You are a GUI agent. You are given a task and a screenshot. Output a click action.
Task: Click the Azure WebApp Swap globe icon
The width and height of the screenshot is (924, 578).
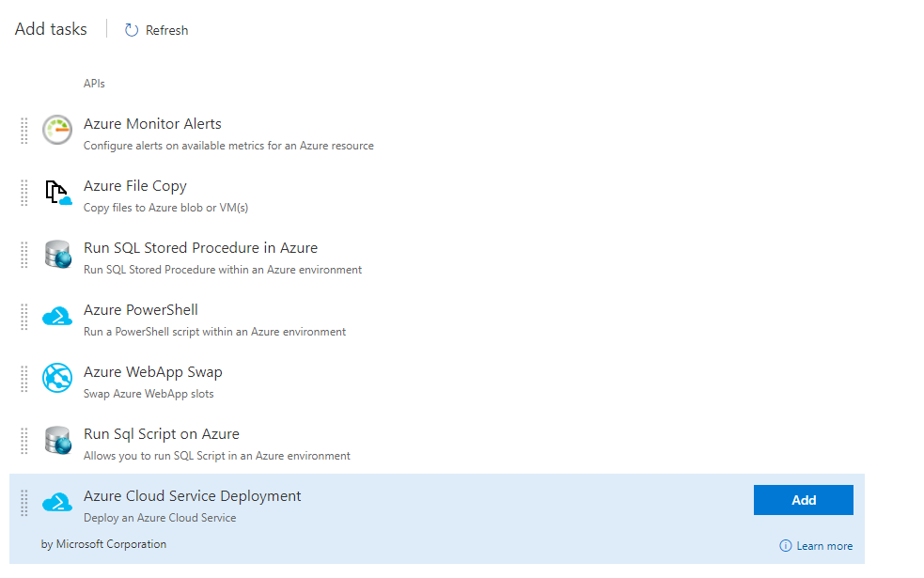point(56,379)
